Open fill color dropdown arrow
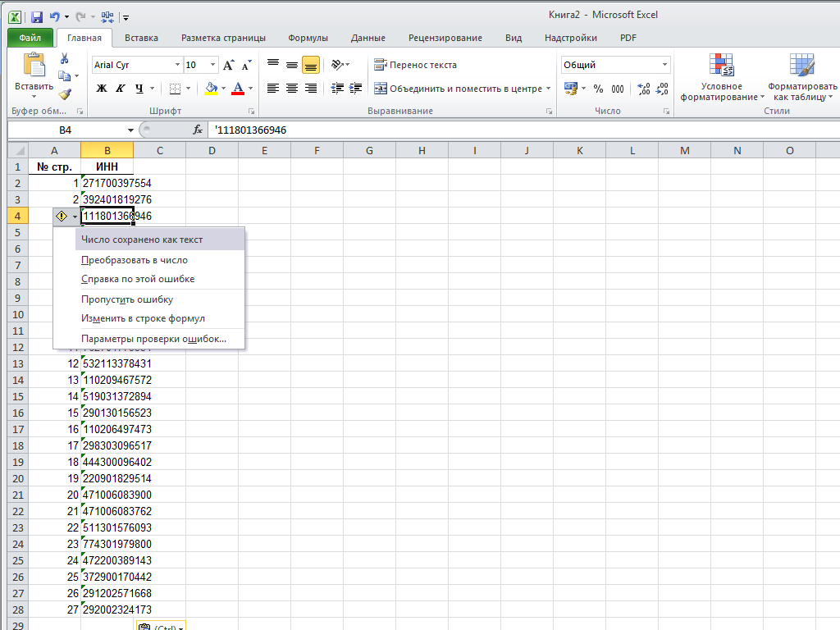 pos(223,89)
